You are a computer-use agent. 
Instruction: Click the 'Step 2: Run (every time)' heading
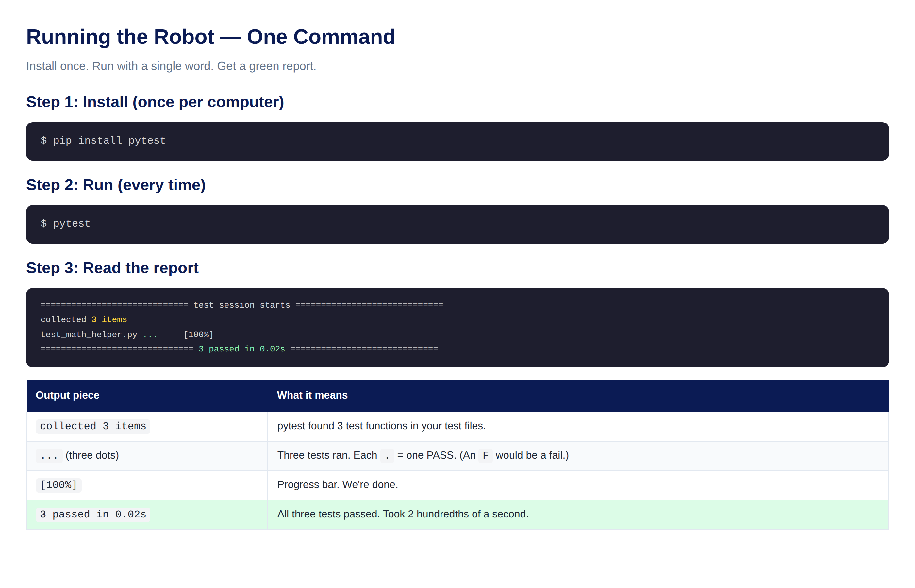click(x=116, y=185)
